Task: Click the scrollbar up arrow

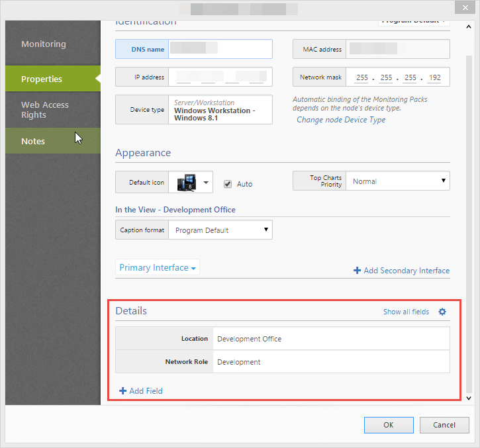Action: pos(468,26)
